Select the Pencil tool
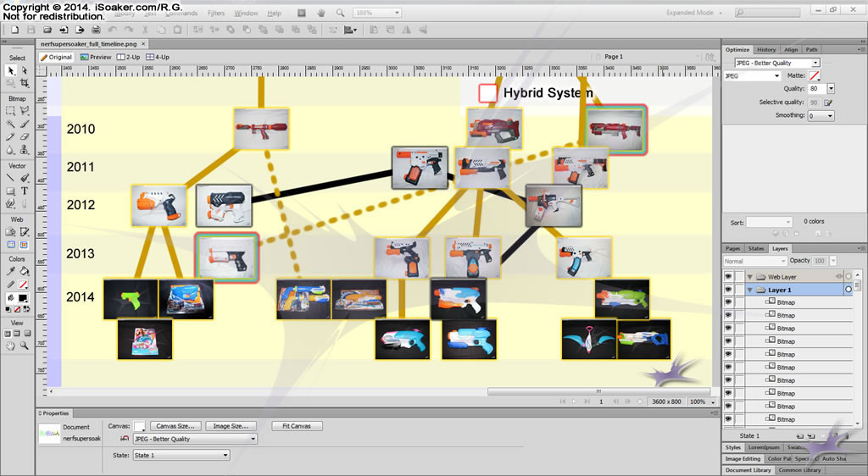 tap(10, 136)
